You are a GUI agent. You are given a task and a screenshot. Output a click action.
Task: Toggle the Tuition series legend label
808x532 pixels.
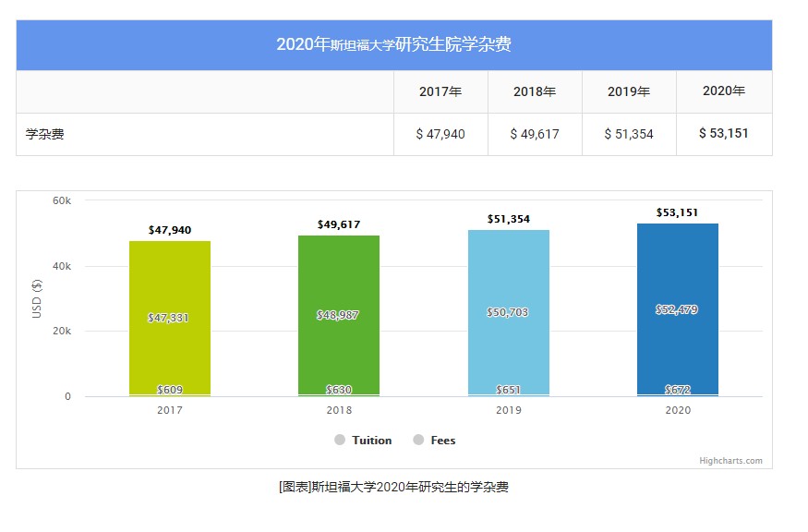[x=371, y=441]
